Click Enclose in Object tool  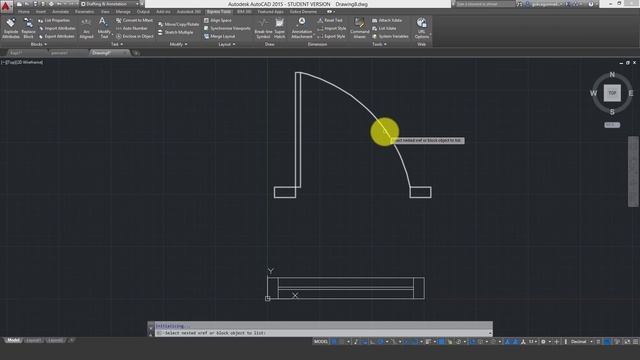click(134, 36)
